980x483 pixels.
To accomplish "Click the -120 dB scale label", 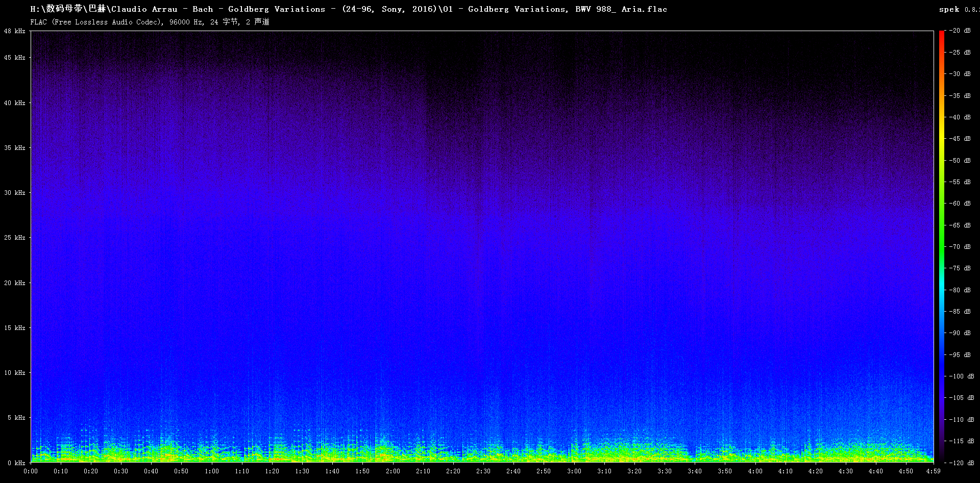I will pyautogui.click(x=962, y=463).
